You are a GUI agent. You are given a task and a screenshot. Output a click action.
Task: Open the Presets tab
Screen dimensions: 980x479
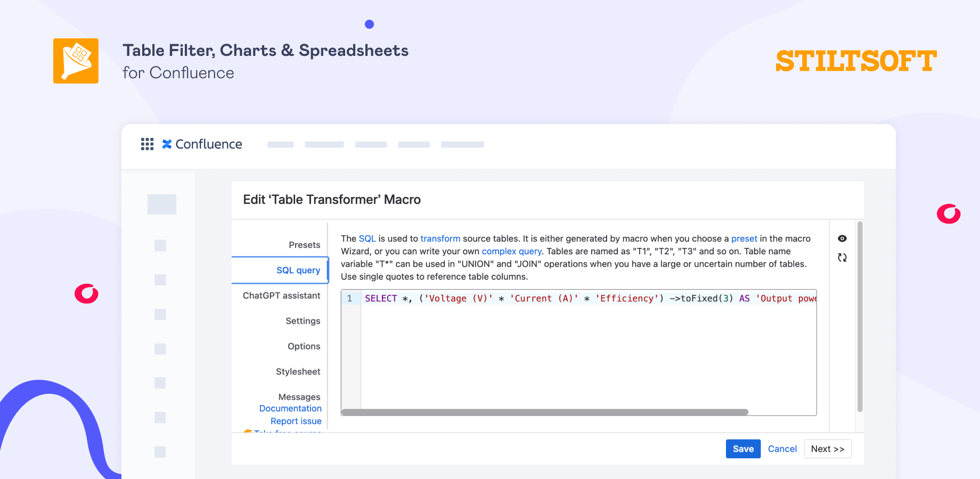[x=305, y=245]
